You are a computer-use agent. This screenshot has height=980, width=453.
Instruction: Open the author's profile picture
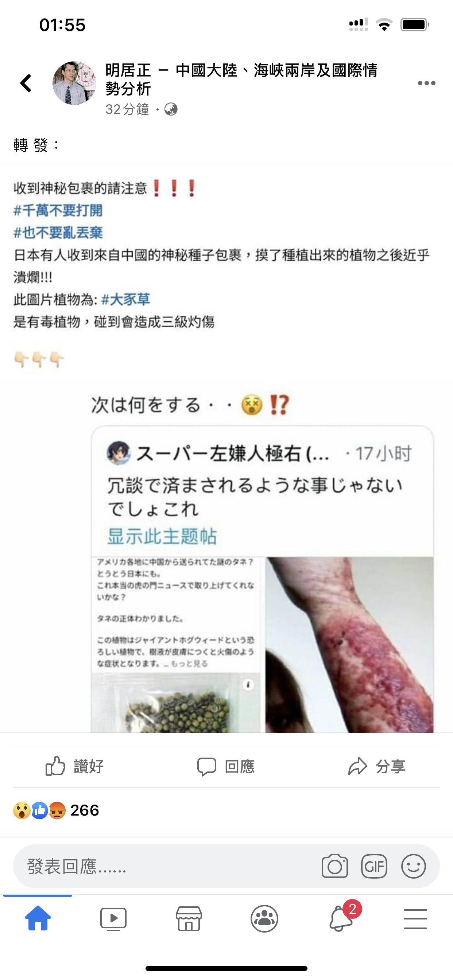coord(74,83)
